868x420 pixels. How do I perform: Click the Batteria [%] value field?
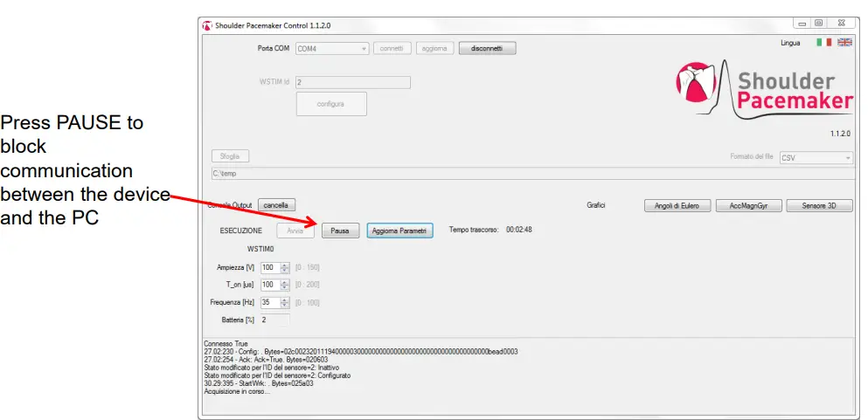pyautogui.click(x=275, y=320)
